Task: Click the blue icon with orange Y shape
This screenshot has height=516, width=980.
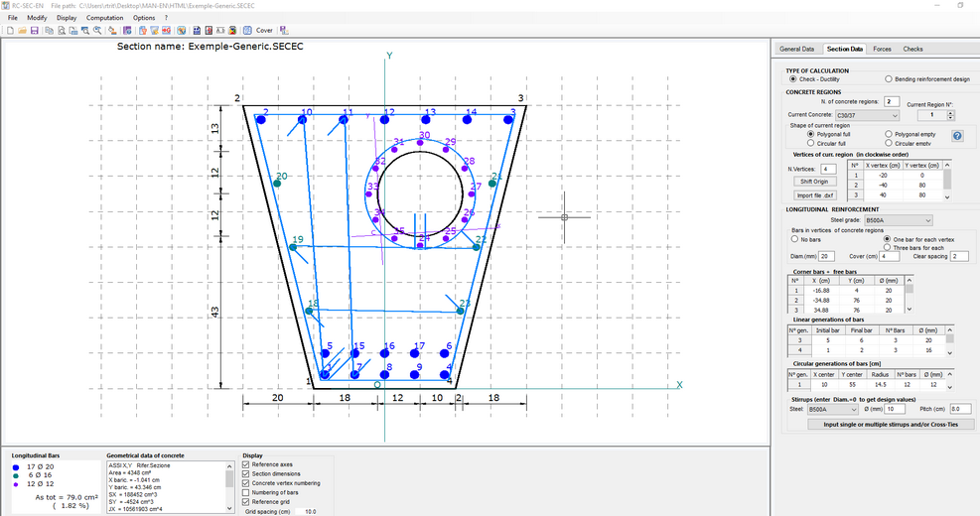Action: [143, 30]
